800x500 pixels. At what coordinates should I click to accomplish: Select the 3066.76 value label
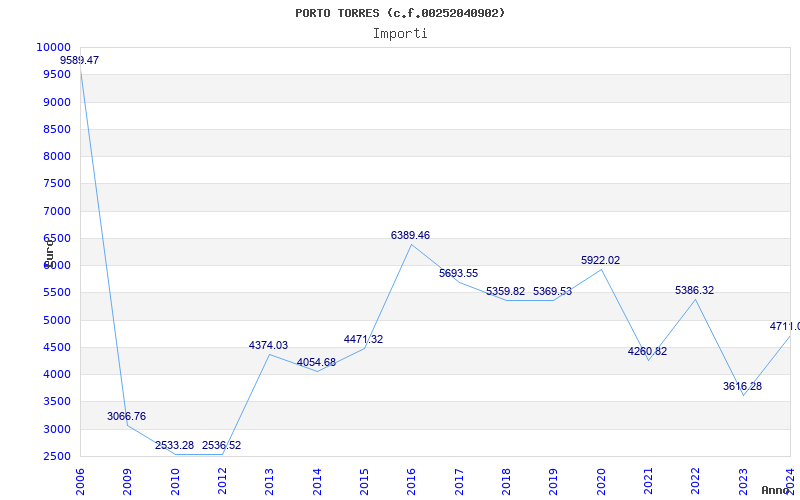point(127,416)
